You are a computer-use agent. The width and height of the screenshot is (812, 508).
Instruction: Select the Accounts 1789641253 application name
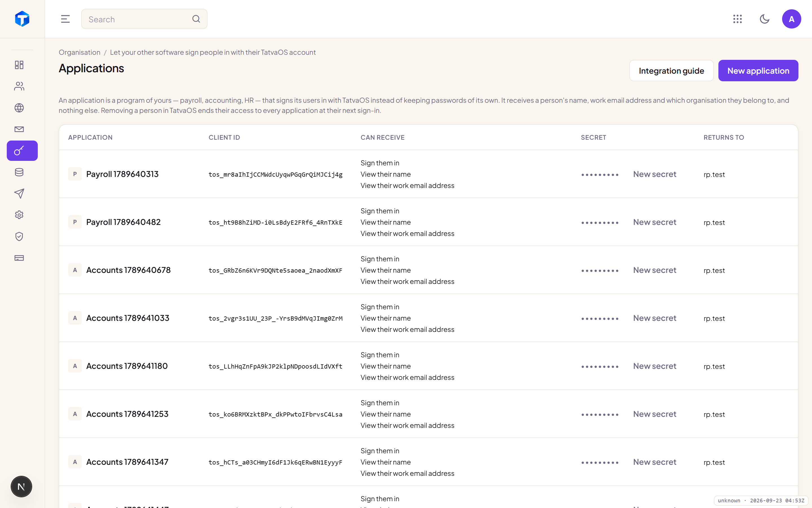click(x=127, y=414)
